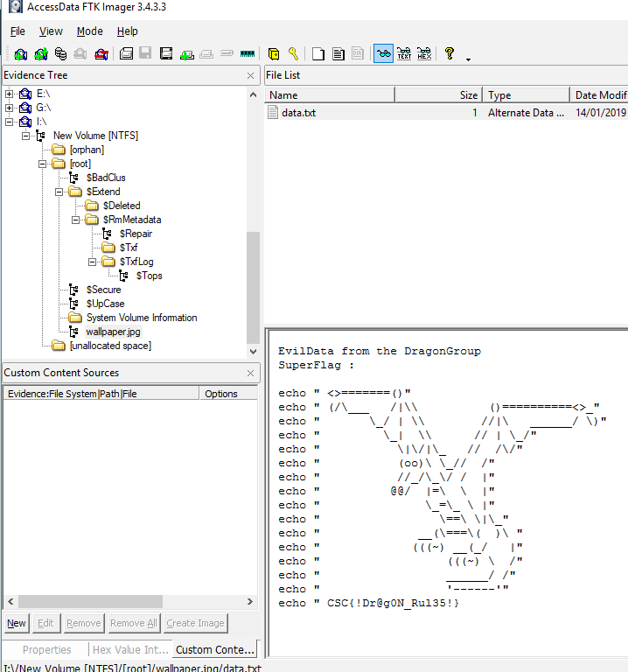
Task: Collapse the $TxfLog folder node
Action: 93,262
